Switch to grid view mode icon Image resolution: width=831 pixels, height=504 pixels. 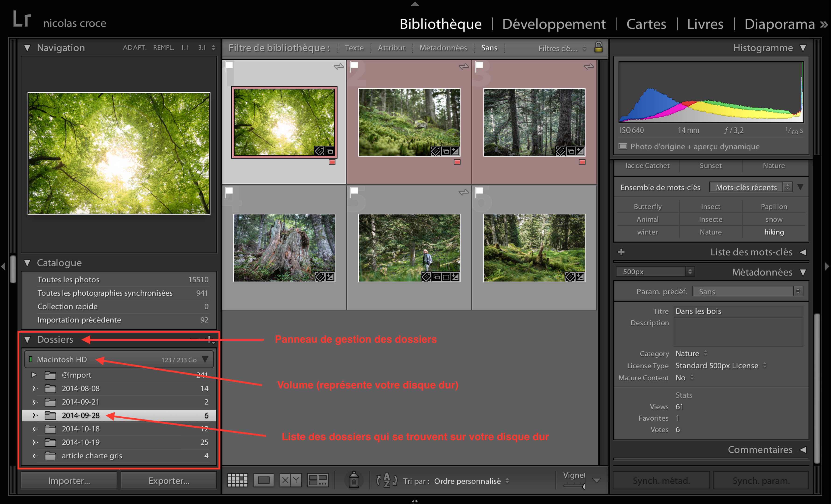point(237,480)
